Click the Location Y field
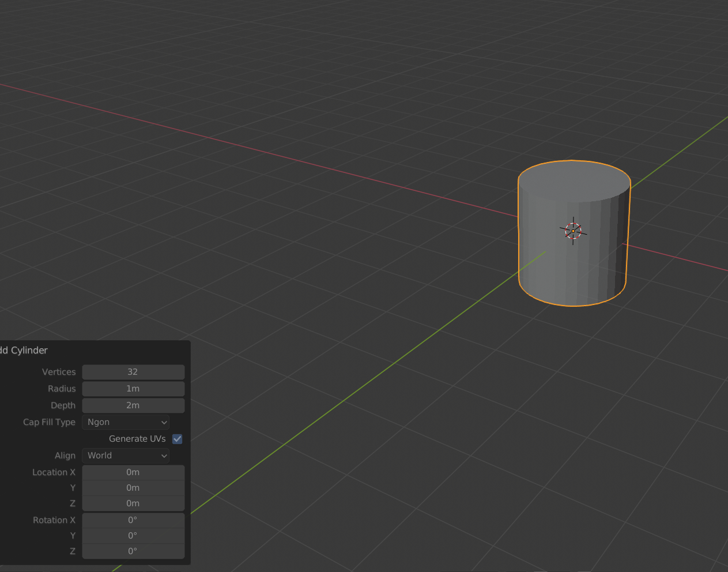728x572 pixels. 133,487
